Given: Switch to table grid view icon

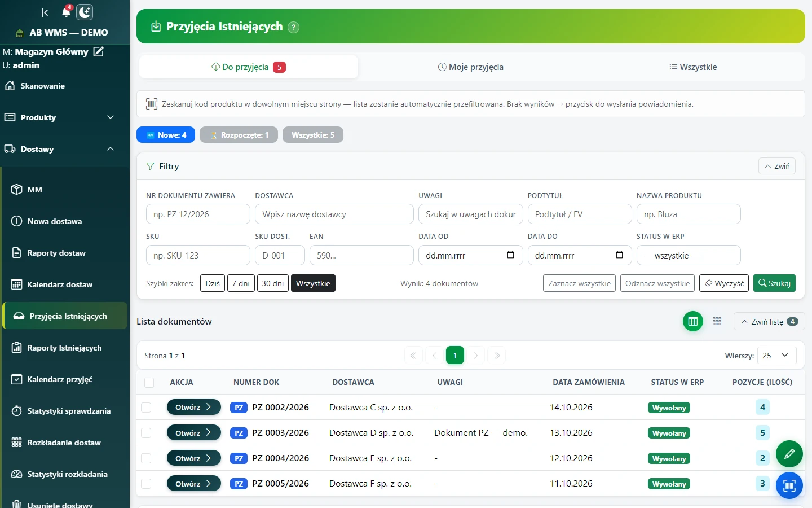Looking at the screenshot, I should [x=693, y=321].
